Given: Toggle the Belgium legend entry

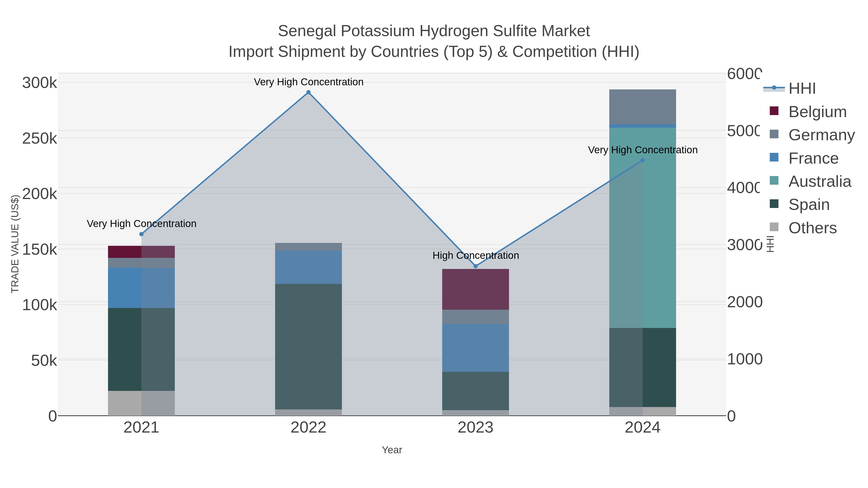Looking at the screenshot, I should [x=808, y=112].
